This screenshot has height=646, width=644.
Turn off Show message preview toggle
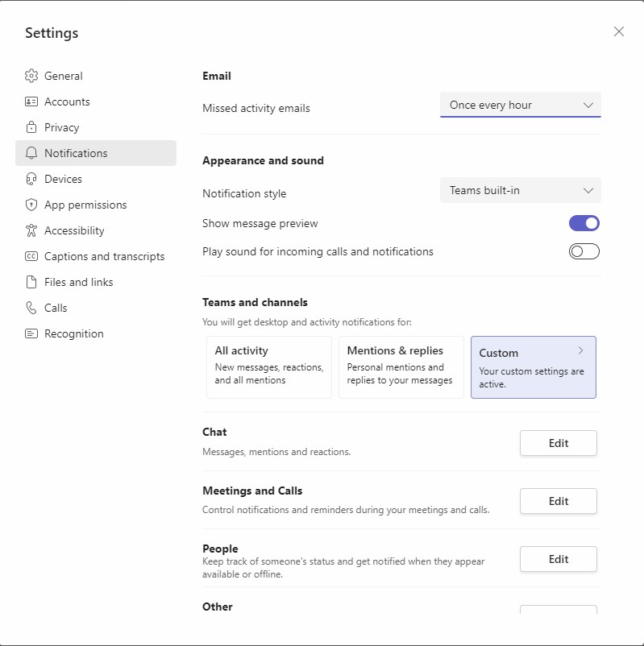[x=584, y=223]
